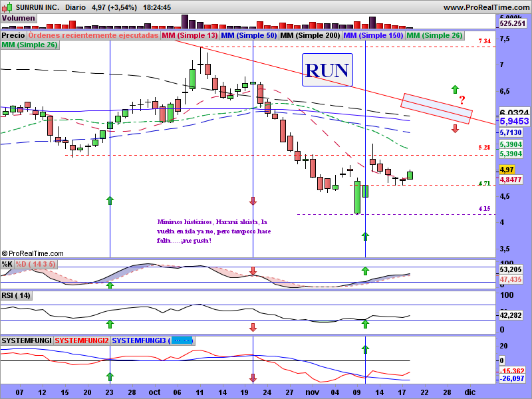Click the -26,097 blue value tag
The height and width of the screenshot is (399, 532).
click(512, 378)
